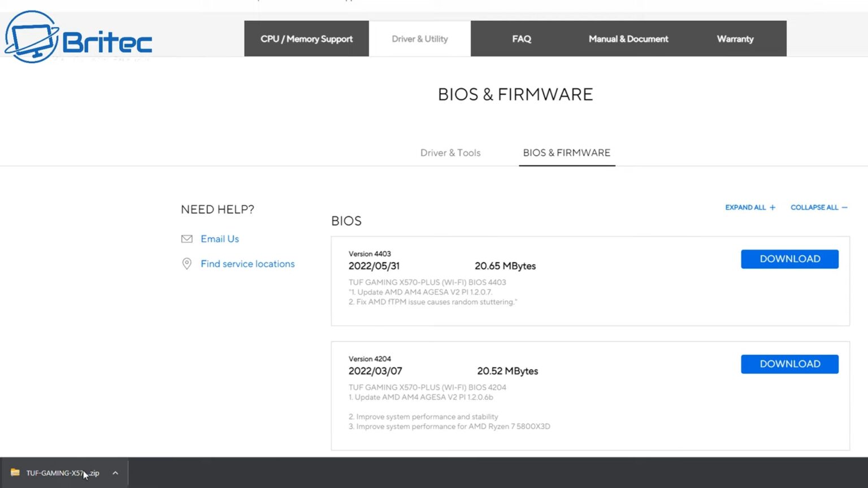868x488 pixels.
Task: Expand all BIOS entries
Action: 750,207
